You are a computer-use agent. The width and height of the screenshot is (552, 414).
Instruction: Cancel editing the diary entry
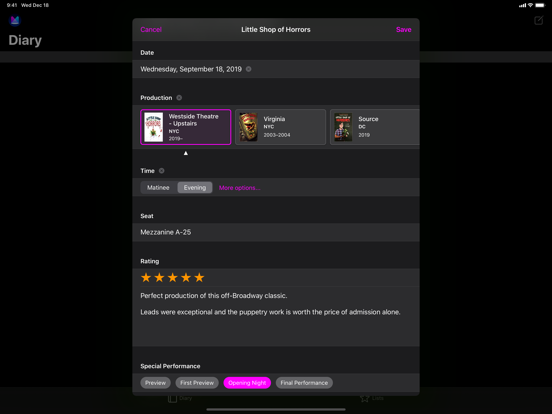151,30
